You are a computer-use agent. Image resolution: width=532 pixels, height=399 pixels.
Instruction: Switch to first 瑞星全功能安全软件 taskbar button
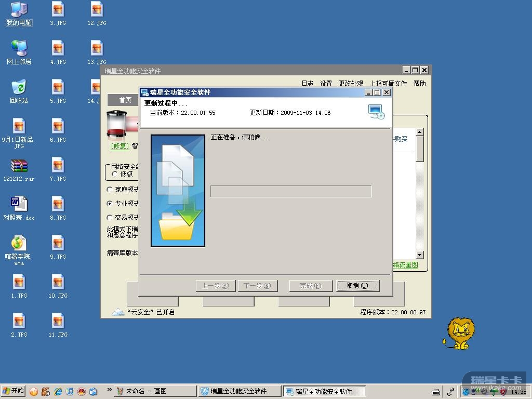(240, 391)
